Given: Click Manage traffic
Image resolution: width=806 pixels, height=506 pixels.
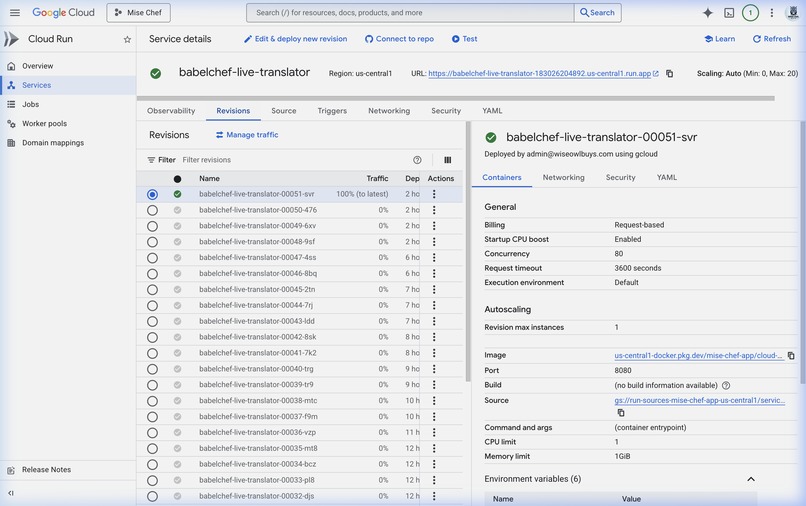Looking at the screenshot, I should [247, 135].
